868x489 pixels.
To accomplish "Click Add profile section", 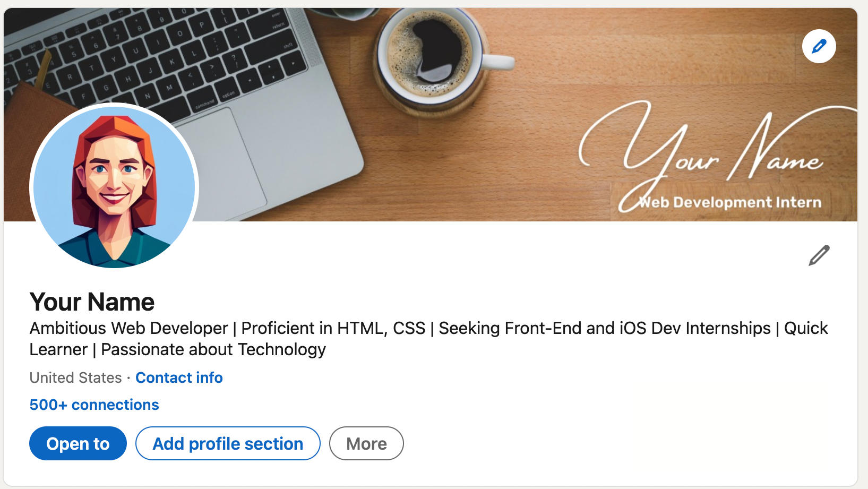I will click(x=227, y=443).
